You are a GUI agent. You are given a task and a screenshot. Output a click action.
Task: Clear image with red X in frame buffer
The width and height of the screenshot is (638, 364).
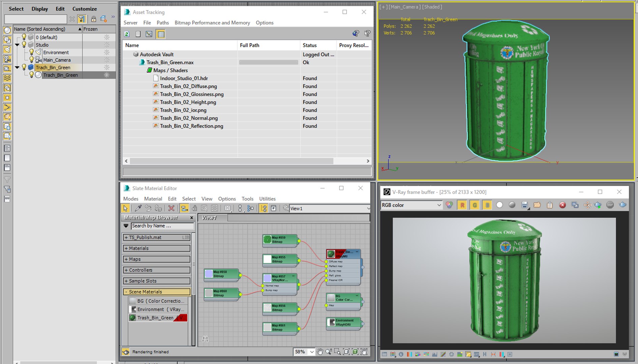562,205
